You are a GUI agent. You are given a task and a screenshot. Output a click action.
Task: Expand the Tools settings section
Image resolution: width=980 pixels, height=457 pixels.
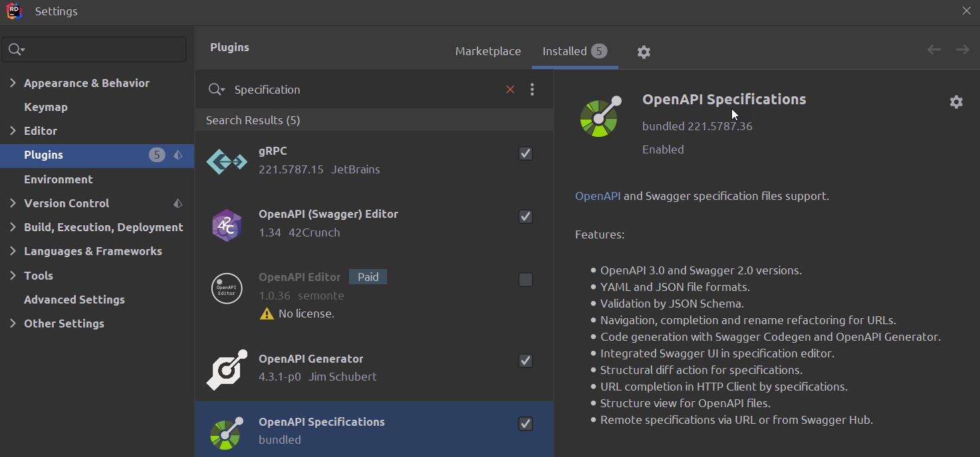(13, 276)
